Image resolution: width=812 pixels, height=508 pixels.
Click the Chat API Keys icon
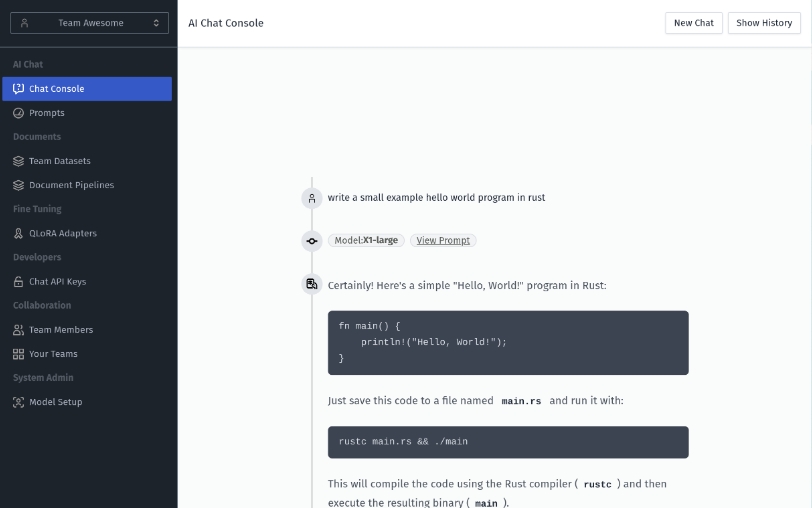pos(18,282)
